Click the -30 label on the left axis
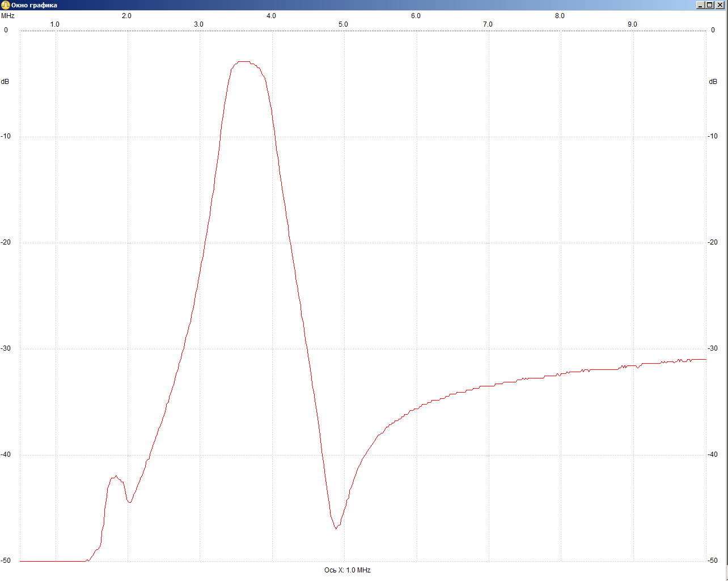The image size is (728, 581). click(6, 348)
